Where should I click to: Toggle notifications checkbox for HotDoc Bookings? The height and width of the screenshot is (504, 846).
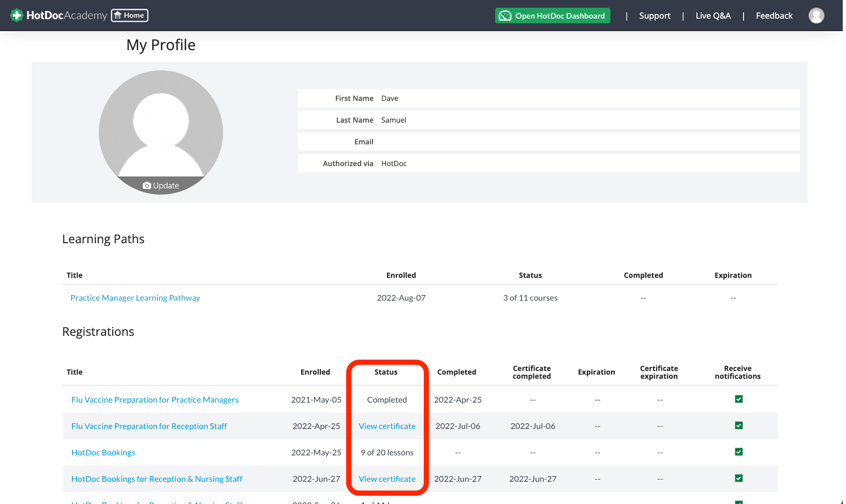click(x=739, y=452)
